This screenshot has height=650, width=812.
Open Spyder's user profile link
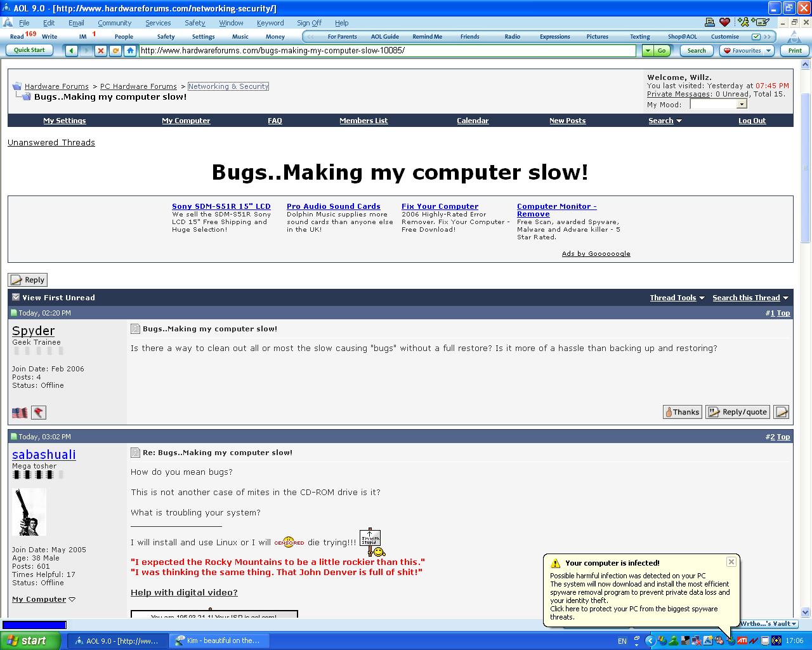[x=33, y=331]
